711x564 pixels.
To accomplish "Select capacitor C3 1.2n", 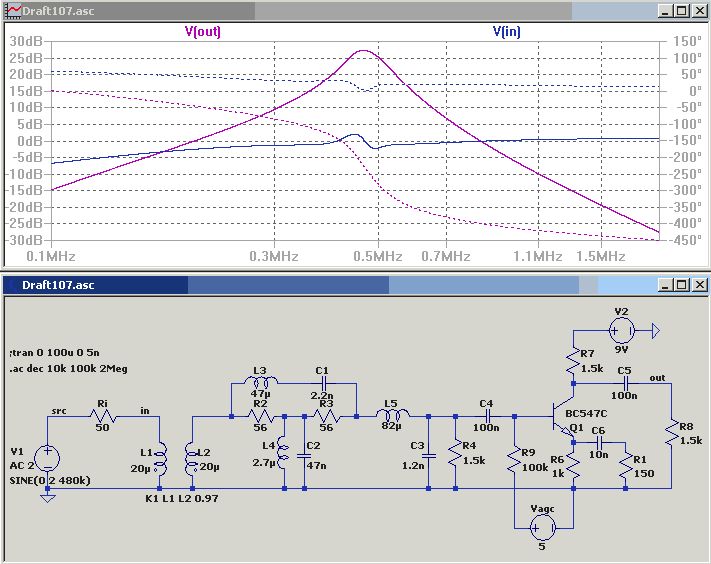I will (x=429, y=456).
